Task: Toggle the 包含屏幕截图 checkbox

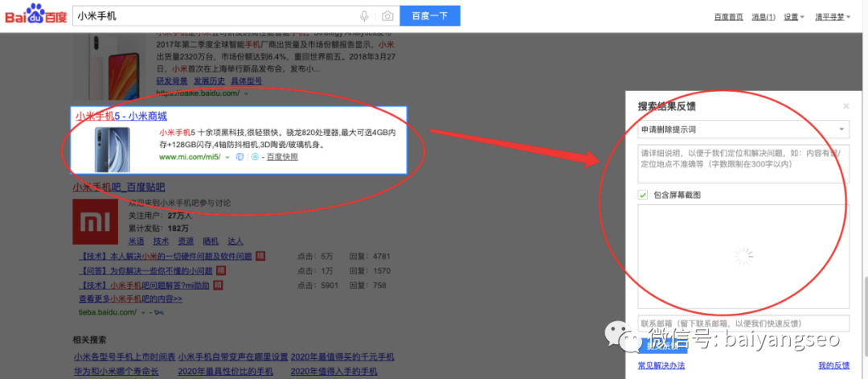Action: click(x=643, y=195)
